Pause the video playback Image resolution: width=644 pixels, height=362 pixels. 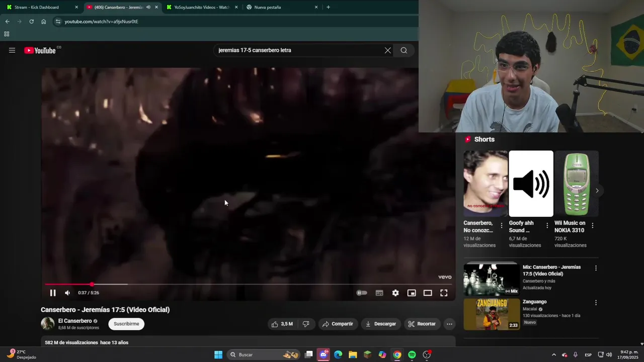(x=53, y=293)
